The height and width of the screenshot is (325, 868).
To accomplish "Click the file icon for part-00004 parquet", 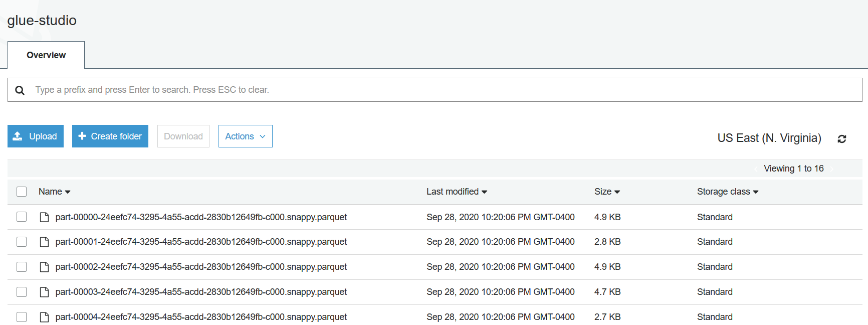I will coord(44,317).
